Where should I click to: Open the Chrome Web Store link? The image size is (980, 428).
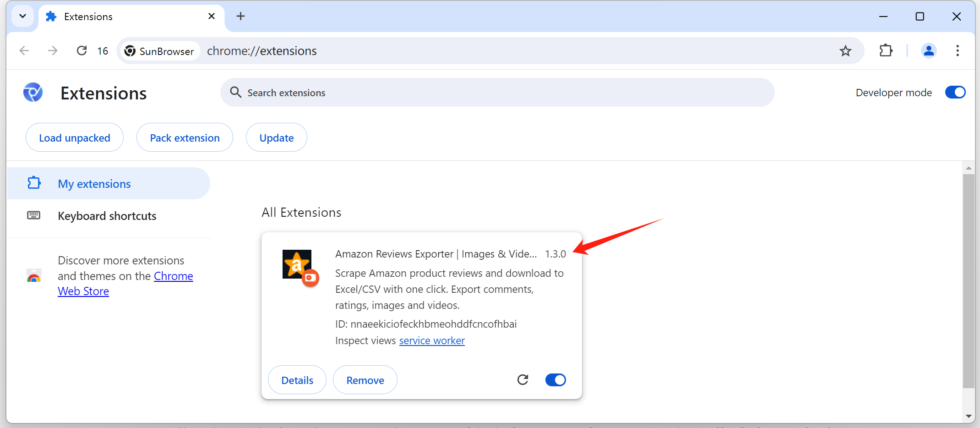pyautogui.click(x=173, y=276)
